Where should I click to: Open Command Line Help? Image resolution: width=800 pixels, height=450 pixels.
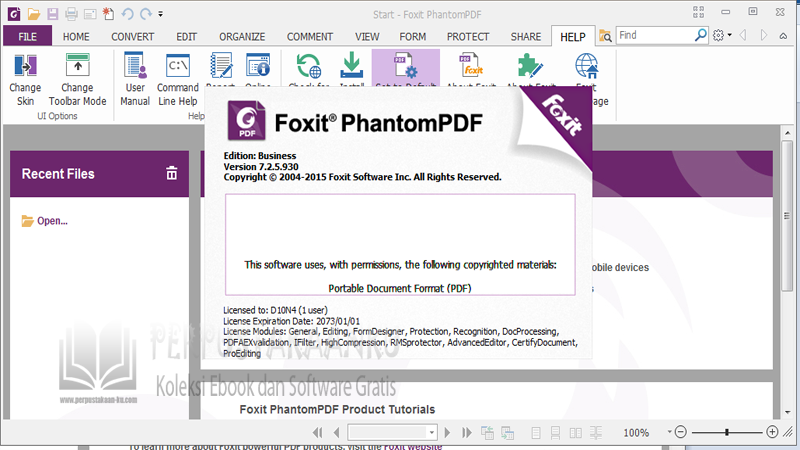coord(178,80)
